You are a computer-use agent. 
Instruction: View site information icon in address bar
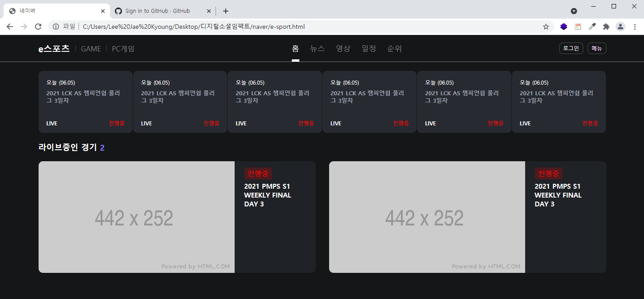pyautogui.click(x=56, y=27)
